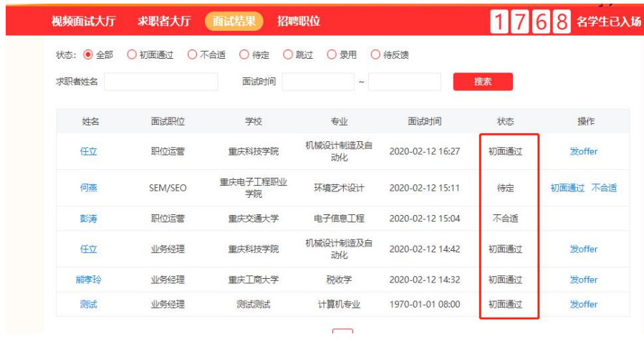Screen dimensions: 644x352
Task: Open the interview start time field
Action: [318, 82]
